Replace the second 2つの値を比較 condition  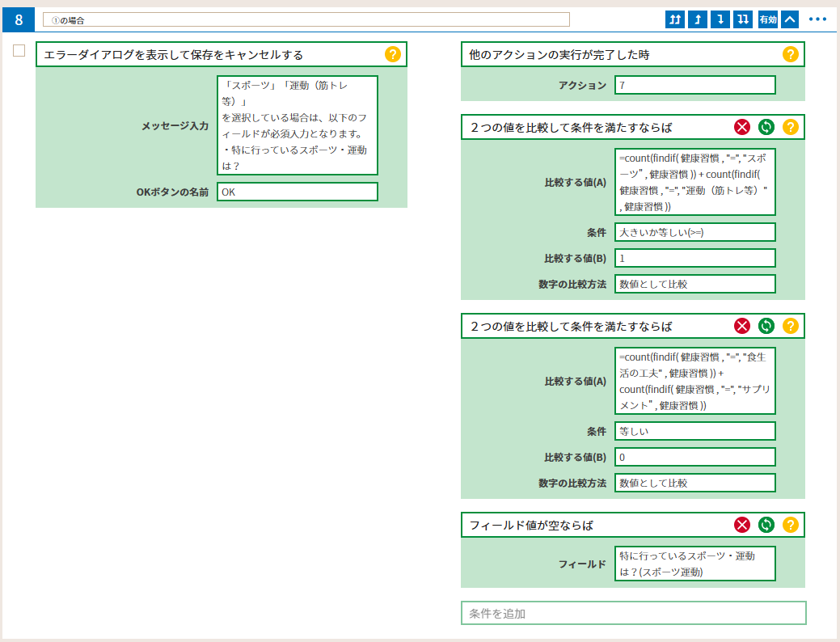click(766, 326)
